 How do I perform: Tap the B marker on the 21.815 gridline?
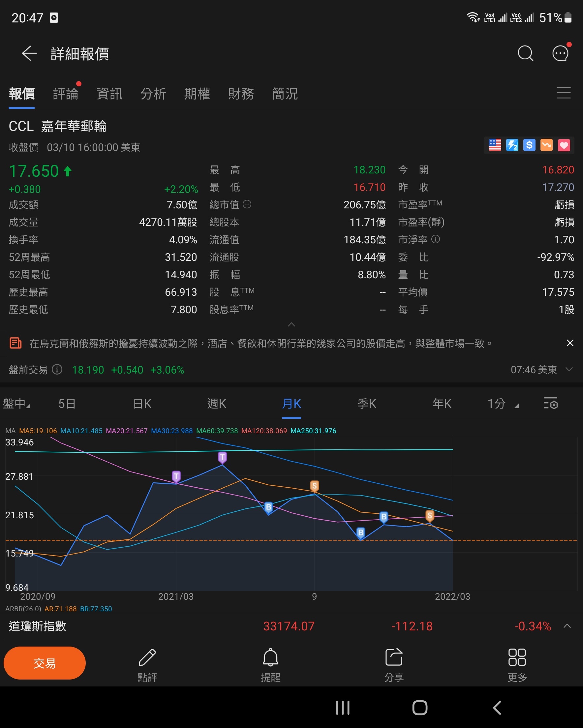pyautogui.click(x=384, y=517)
